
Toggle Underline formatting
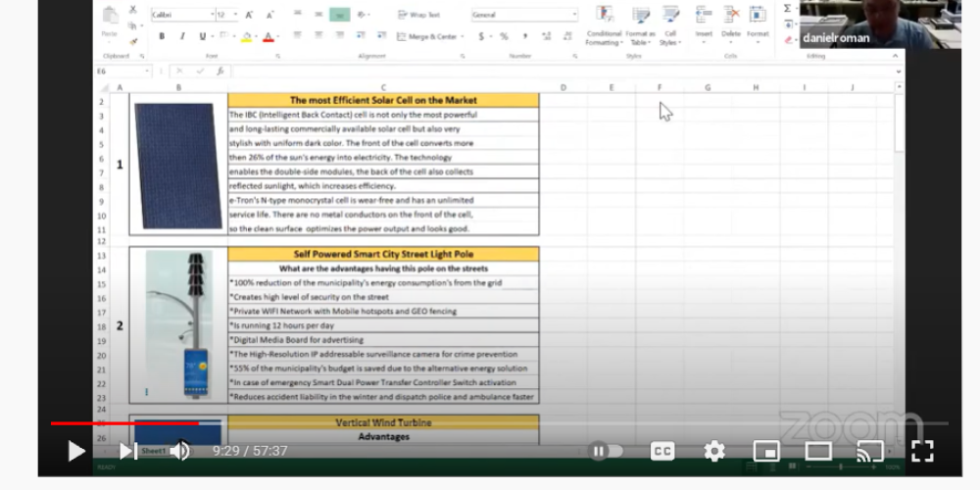203,36
